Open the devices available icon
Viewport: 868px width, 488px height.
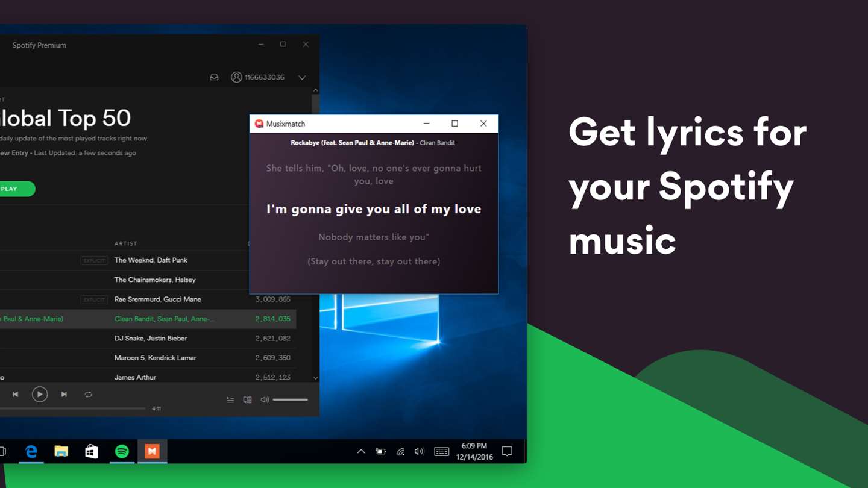[247, 399]
